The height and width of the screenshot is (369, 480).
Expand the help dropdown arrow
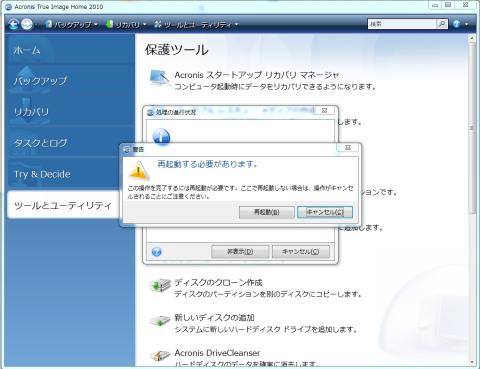tap(467, 24)
